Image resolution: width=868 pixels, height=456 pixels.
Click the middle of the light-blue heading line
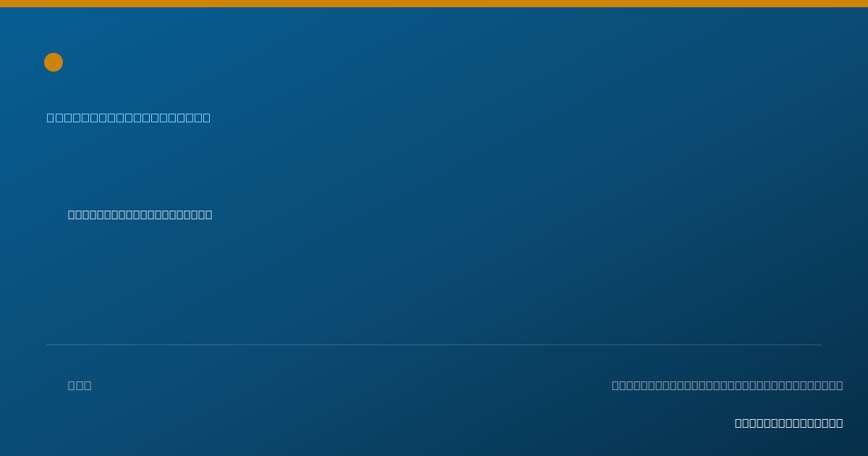pos(129,117)
